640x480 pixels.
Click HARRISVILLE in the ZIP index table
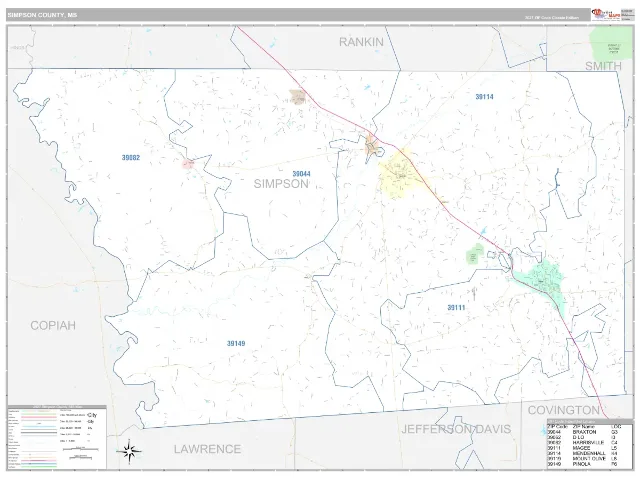pyautogui.click(x=588, y=442)
